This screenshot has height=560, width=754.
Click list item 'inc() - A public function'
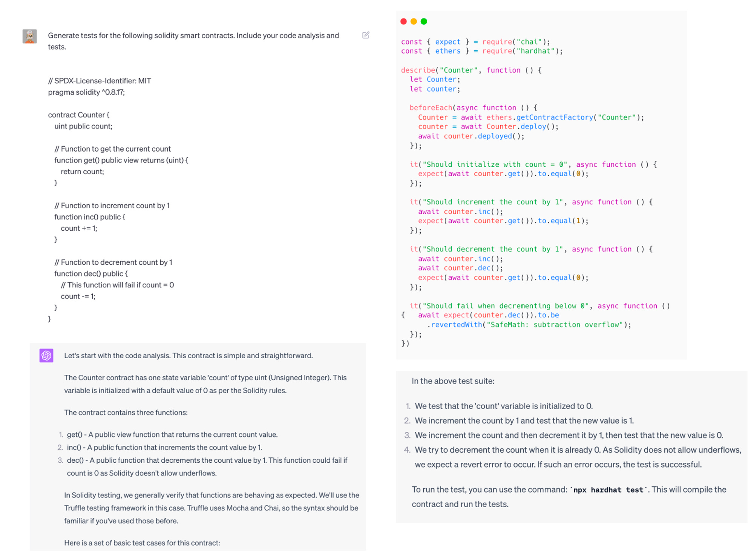click(x=164, y=447)
